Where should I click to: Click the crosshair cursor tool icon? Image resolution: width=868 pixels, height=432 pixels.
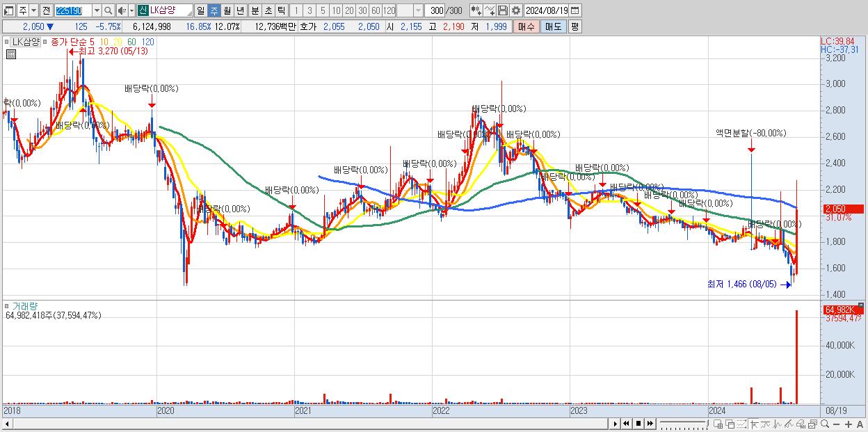click(754, 424)
